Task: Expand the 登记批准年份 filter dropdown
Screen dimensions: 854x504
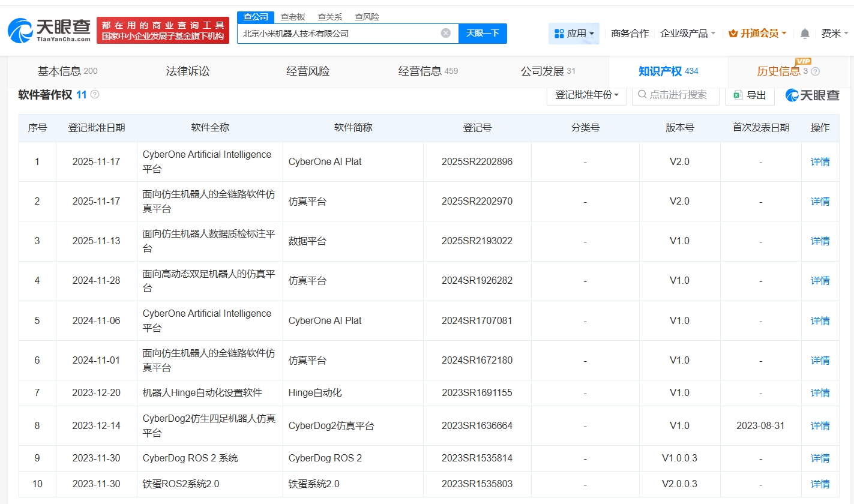Action: (586, 95)
